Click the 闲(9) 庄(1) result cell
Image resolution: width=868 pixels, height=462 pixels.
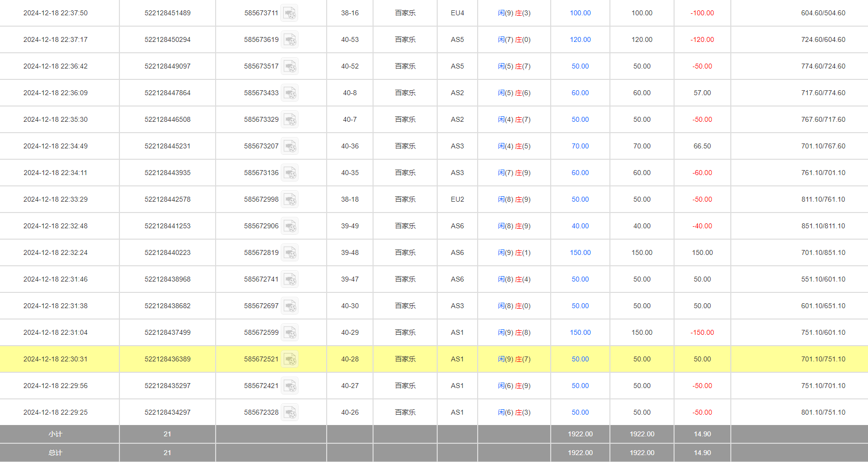point(514,253)
